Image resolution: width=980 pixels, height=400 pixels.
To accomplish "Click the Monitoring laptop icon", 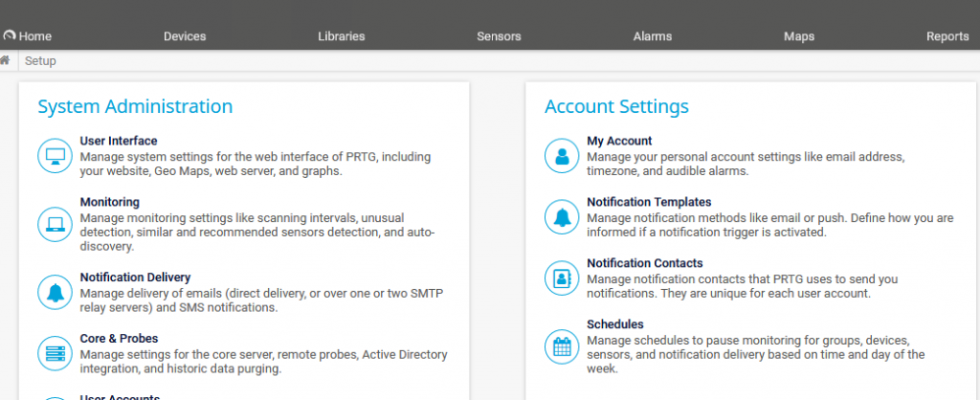I will [55, 224].
